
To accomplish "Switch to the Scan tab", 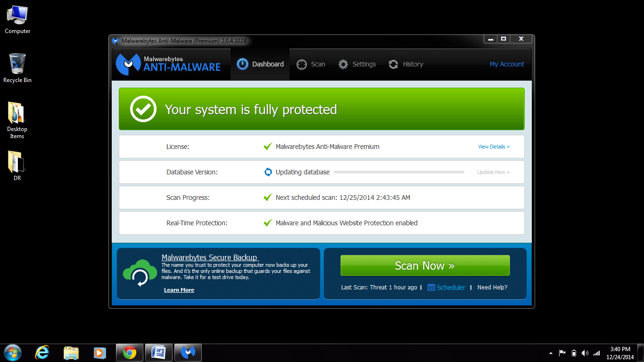I will tap(311, 64).
